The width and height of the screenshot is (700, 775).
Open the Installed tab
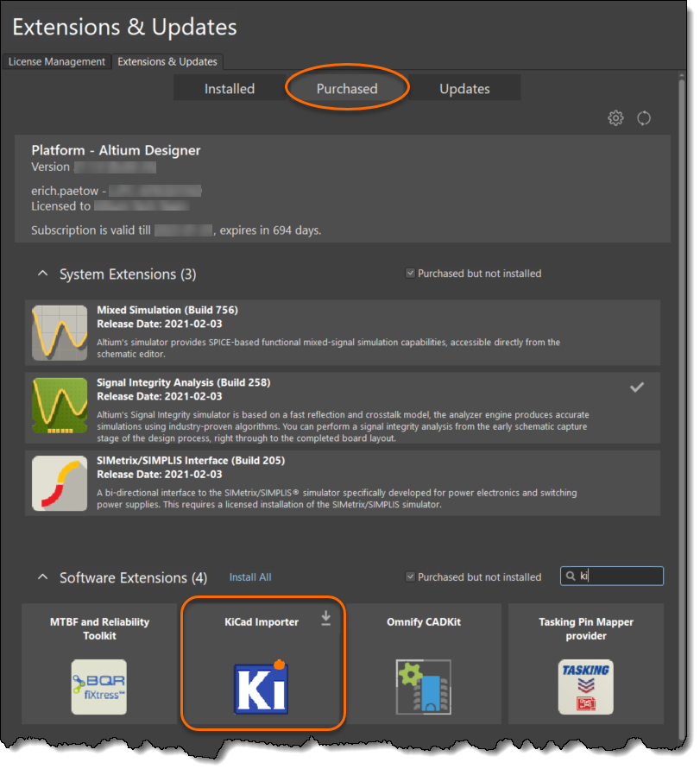tap(230, 89)
